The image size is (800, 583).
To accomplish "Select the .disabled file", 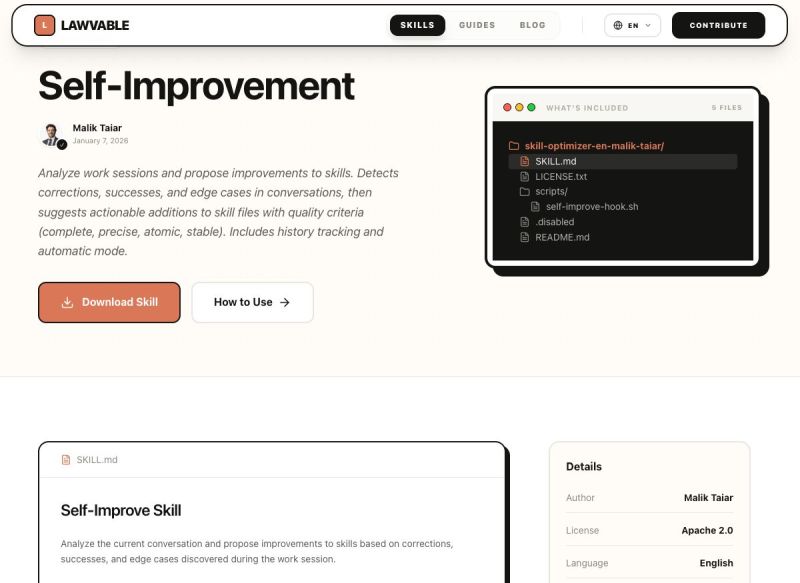I will click(555, 222).
